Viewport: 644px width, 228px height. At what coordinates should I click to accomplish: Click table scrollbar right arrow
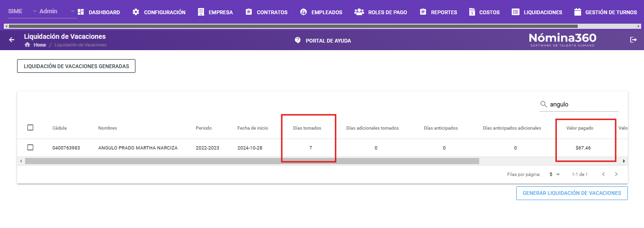pyautogui.click(x=624, y=161)
